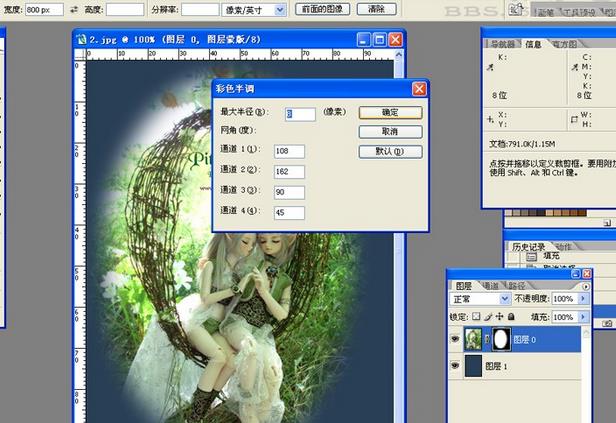
Task: Click the Default button in halftone dialog
Action: click(x=390, y=152)
